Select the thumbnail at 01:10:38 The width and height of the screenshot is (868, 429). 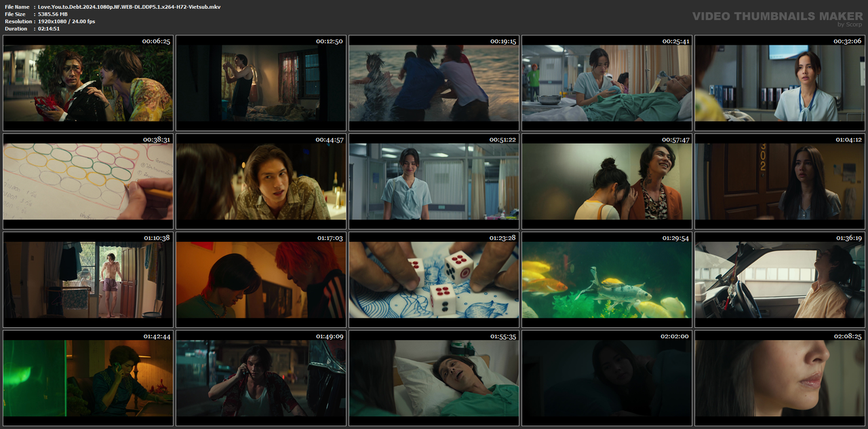(x=88, y=280)
